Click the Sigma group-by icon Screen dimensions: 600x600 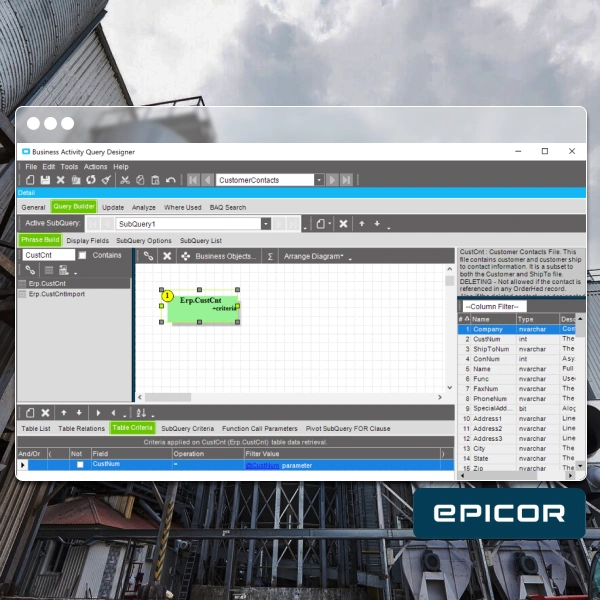click(x=270, y=256)
